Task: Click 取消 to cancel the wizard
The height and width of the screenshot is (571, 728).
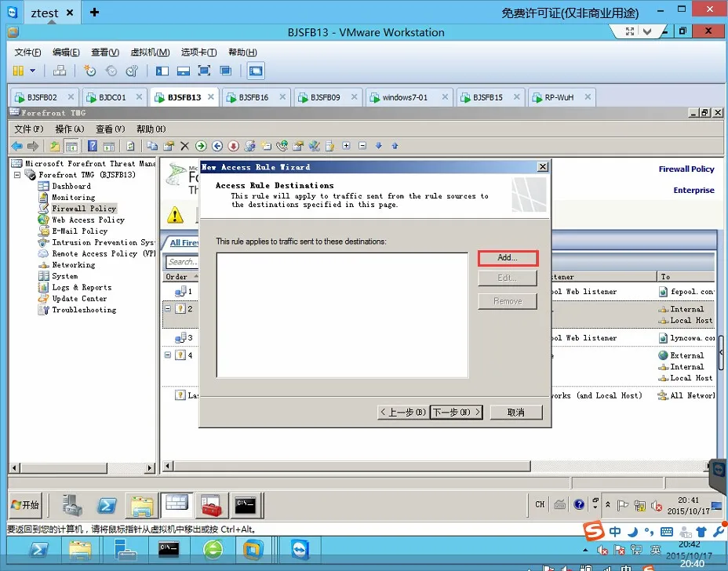Action: pos(516,413)
